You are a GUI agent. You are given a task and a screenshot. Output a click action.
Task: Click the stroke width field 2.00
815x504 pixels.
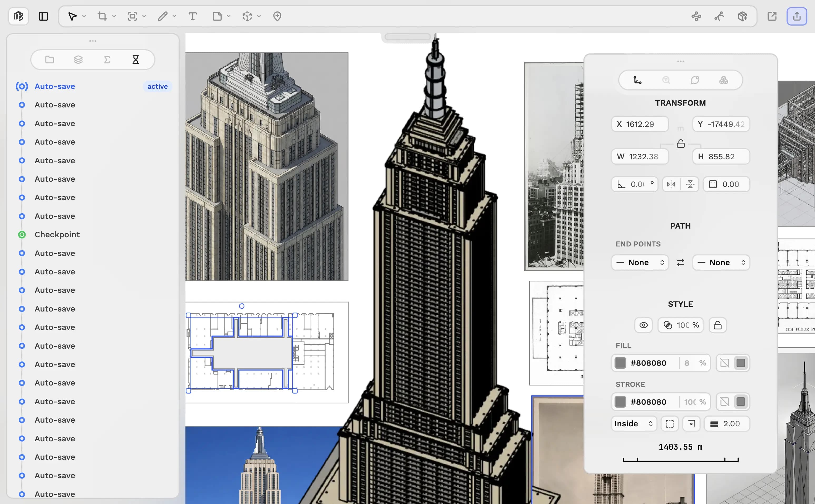coord(727,424)
